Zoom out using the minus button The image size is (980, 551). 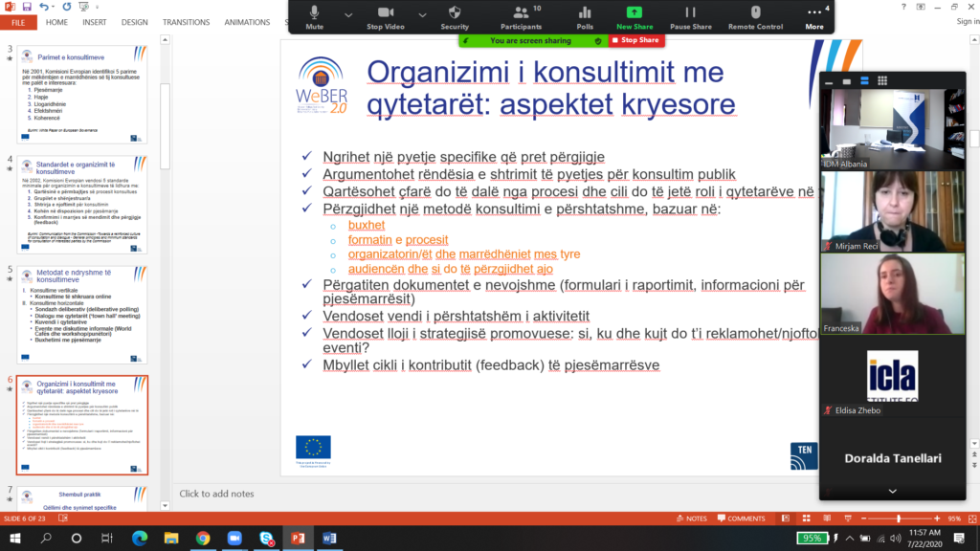864,518
